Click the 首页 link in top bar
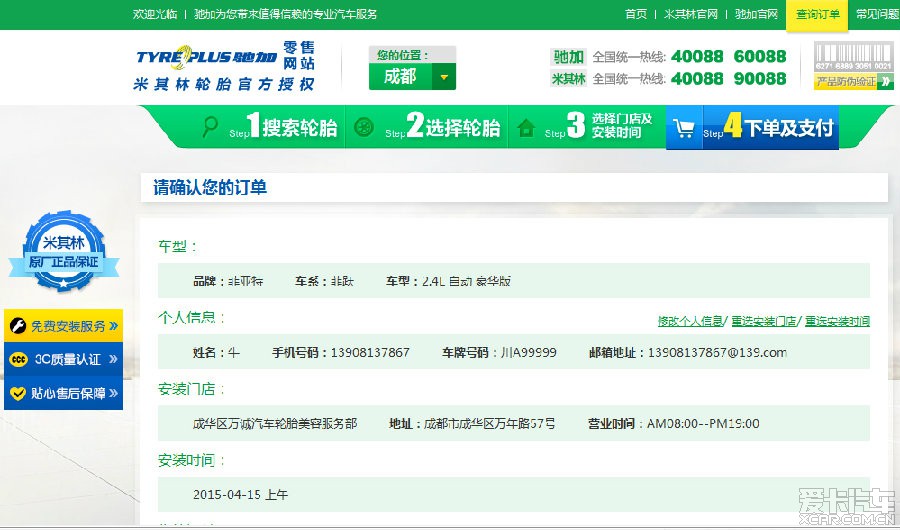Image resolution: width=900 pixels, height=530 pixels. (x=636, y=14)
